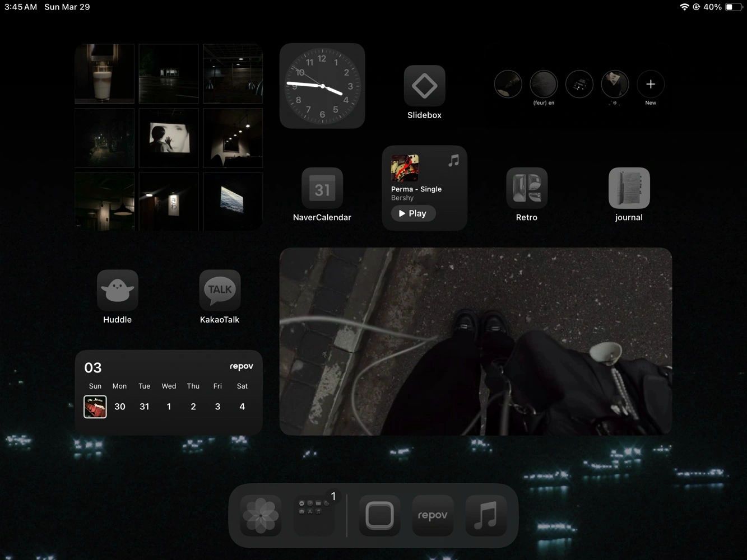Open the "(feur) en" story circle
The width and height of the screenshot is (747, 560).
tap(544, 85)
